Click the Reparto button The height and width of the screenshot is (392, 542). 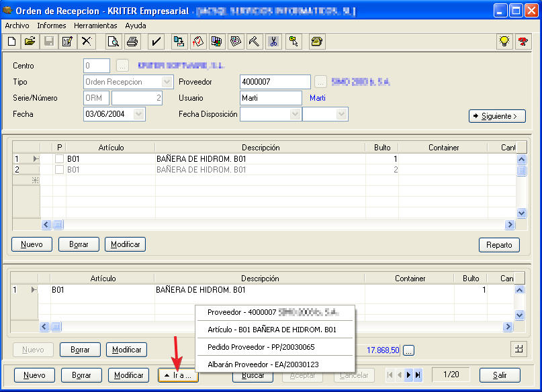pos(499,245)
